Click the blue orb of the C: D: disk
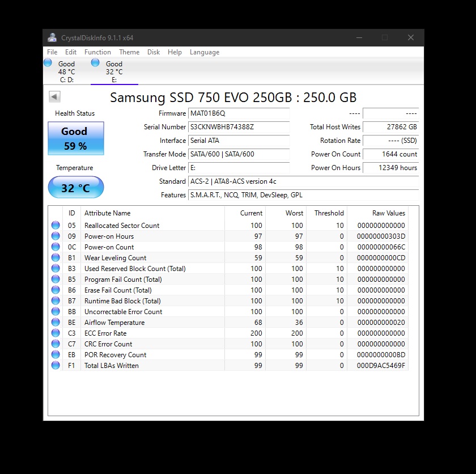476x474 pixels. pyautogui.click(x=48, y=62)
